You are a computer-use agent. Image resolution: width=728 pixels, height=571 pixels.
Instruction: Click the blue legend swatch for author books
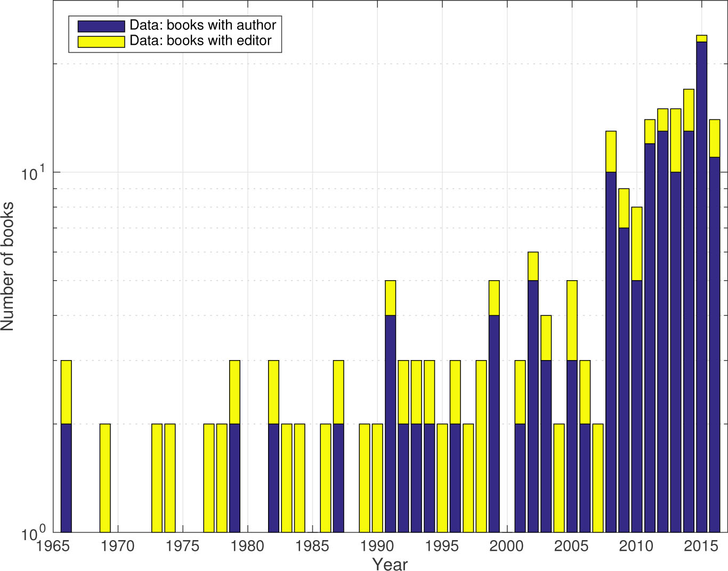pyautogui.click(x=101, y=26)
